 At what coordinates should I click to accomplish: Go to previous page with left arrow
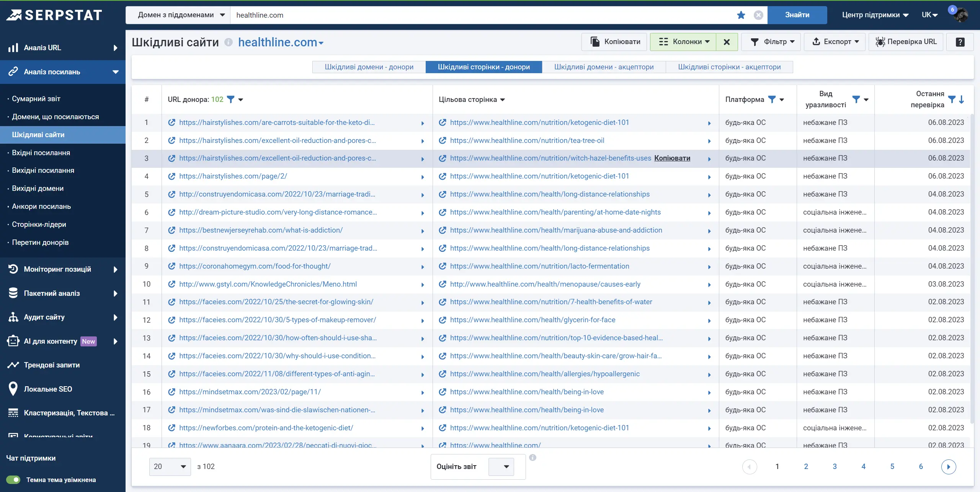(x=750, y=467)
